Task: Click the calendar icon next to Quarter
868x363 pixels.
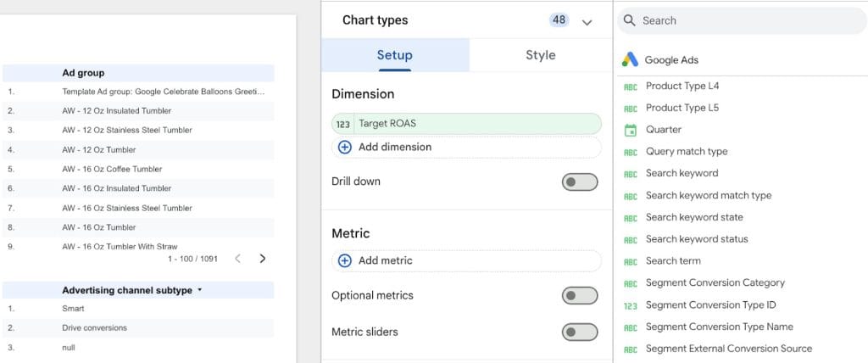Action: 631,131
